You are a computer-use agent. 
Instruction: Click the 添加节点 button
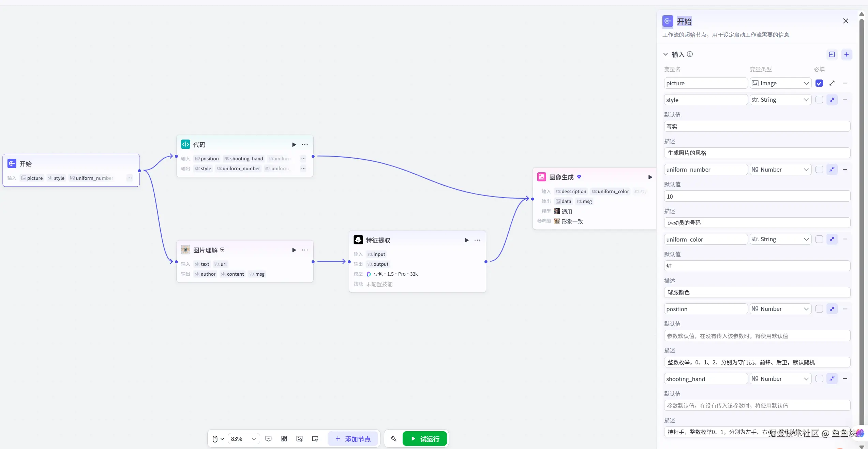coord(353,439)
